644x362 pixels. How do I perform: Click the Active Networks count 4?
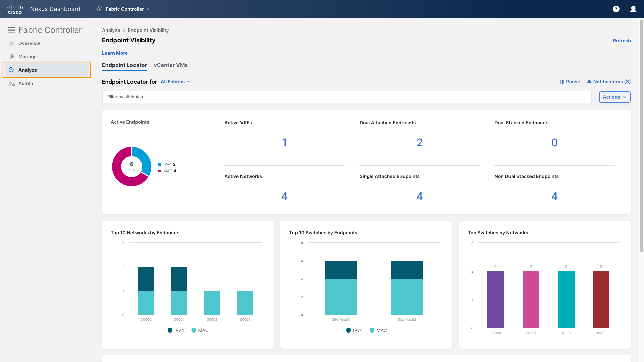[284, 196]
